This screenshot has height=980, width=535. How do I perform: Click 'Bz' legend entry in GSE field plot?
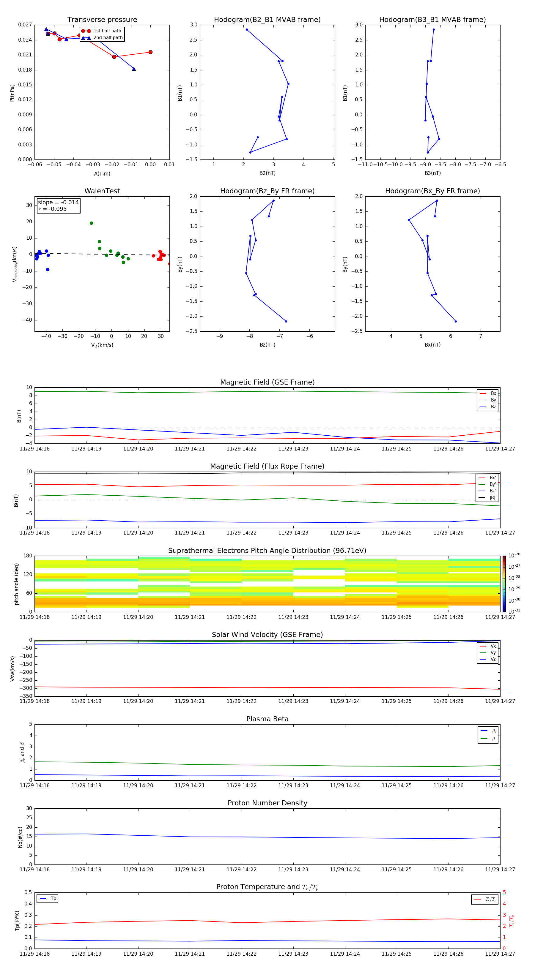click(x=488, y=407)
